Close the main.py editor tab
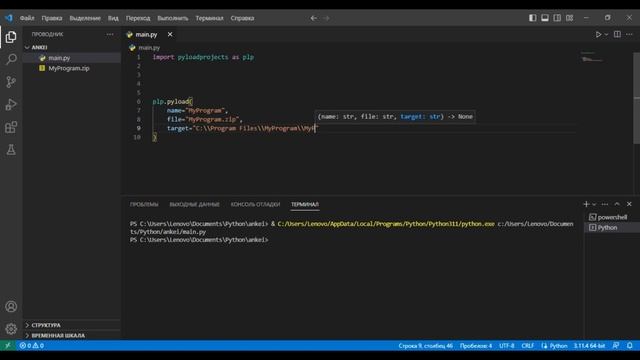This screenshot has height=360, width=640. (170, 35)
